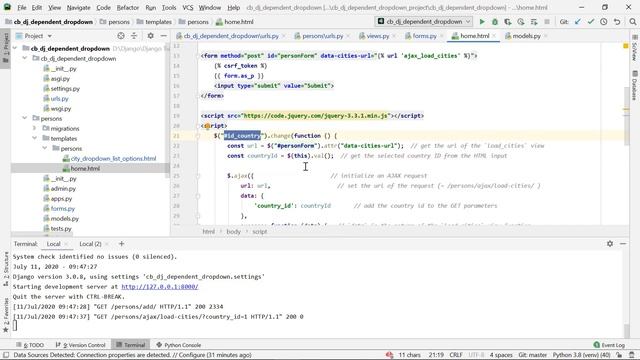Toggle Structure side tool window

click(x=6, y=269)
